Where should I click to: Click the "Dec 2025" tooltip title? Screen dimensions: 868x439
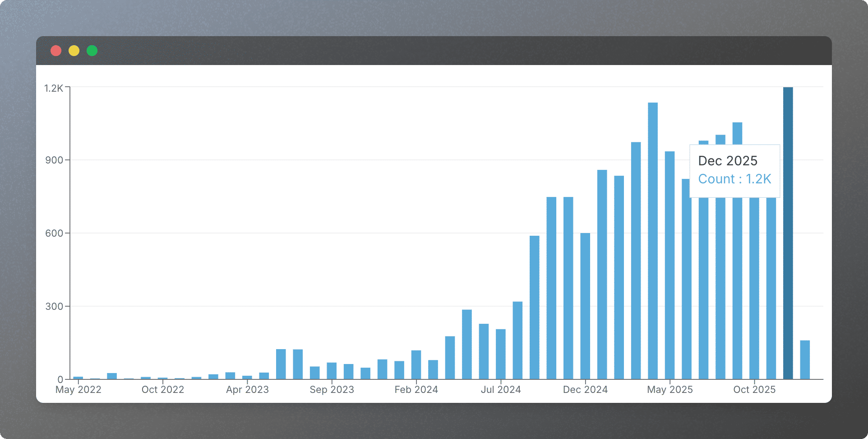[727, 161]
